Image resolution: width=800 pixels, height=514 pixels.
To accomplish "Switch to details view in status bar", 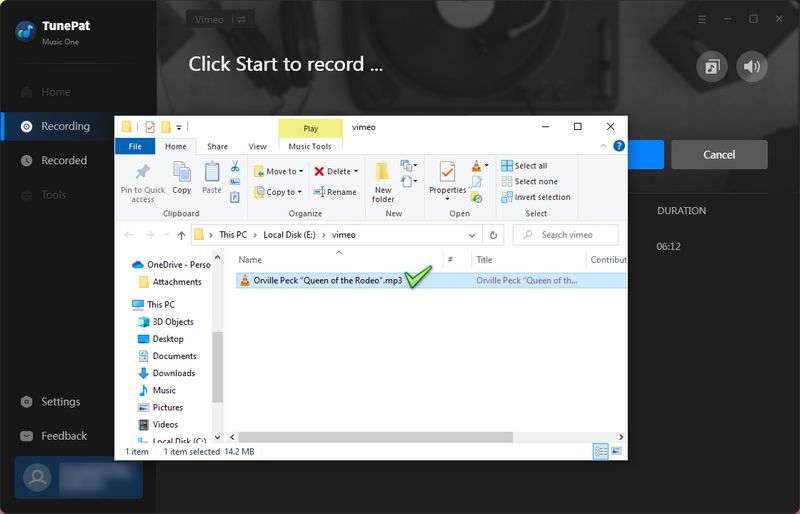I will [600, 451].
